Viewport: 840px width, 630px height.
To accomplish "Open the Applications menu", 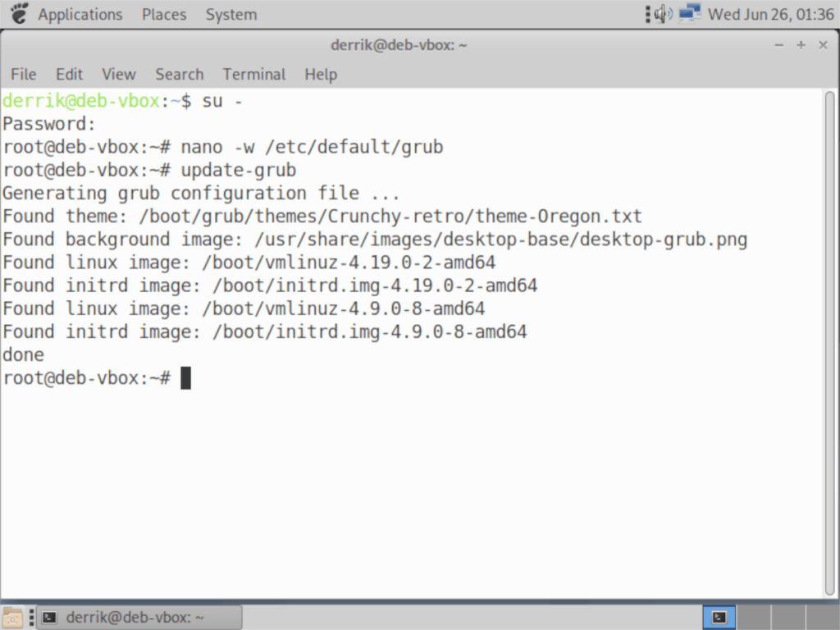I will [80, 14].
